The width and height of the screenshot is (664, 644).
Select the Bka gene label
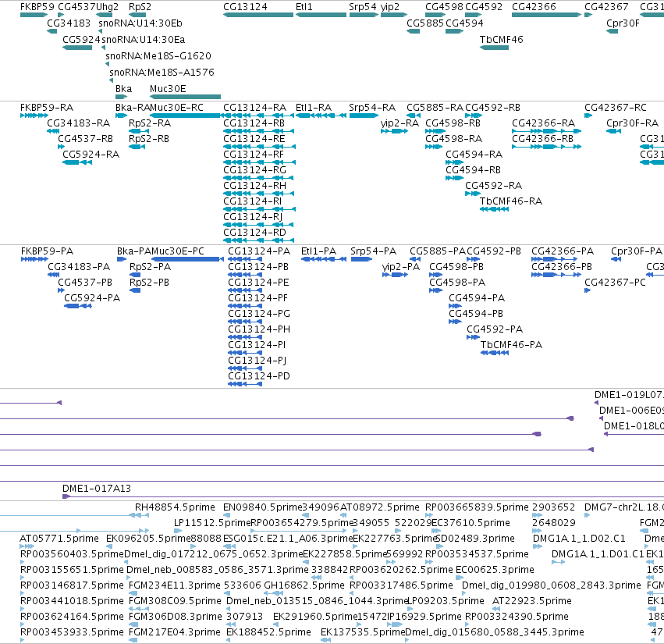(123, 88)
